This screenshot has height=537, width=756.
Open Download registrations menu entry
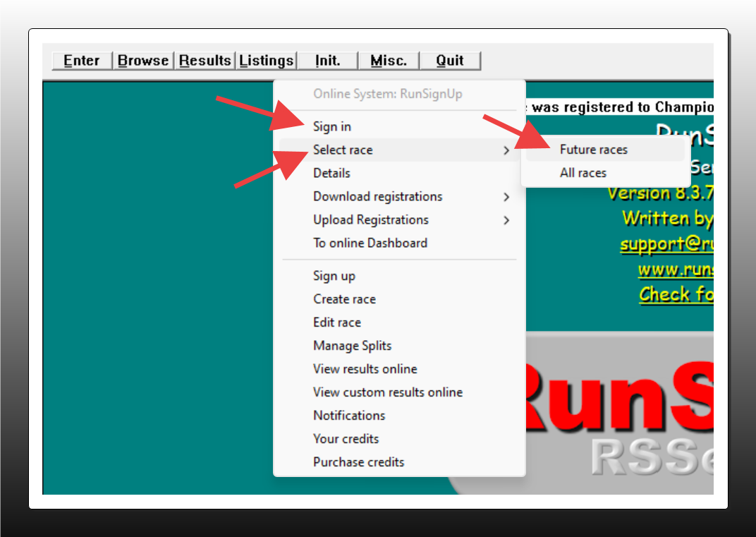coord(399,196)
